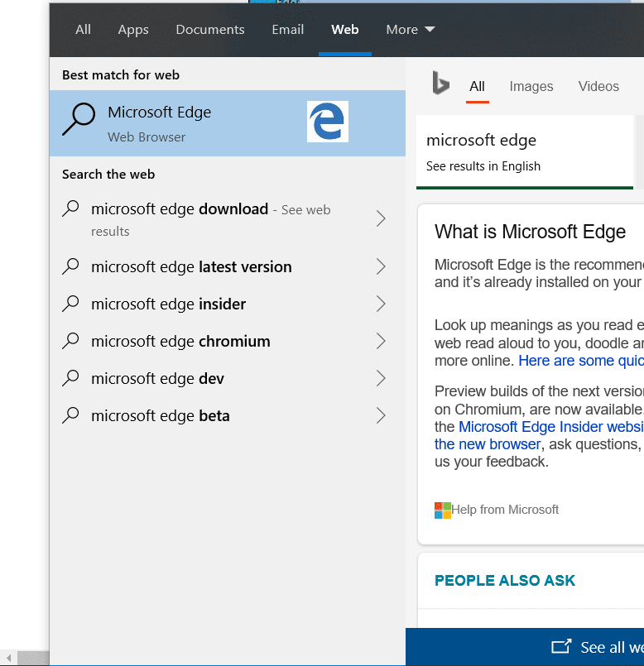The height and width of the screenshot is (666, 644).
Task: Select the Web search tab
Action: tap(344, 29)
